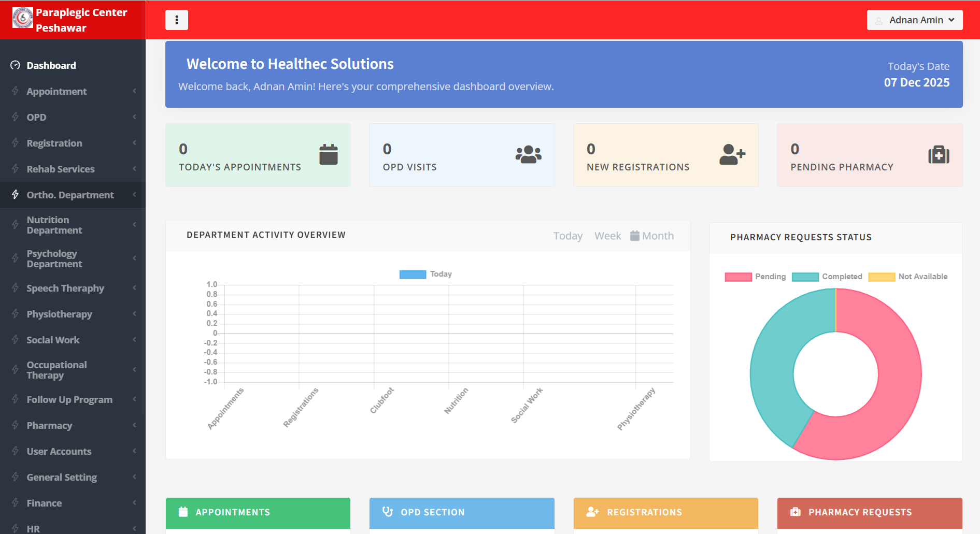
Task: Click the Paraplegic Center logo icon
Action: [x=22, y=17]
